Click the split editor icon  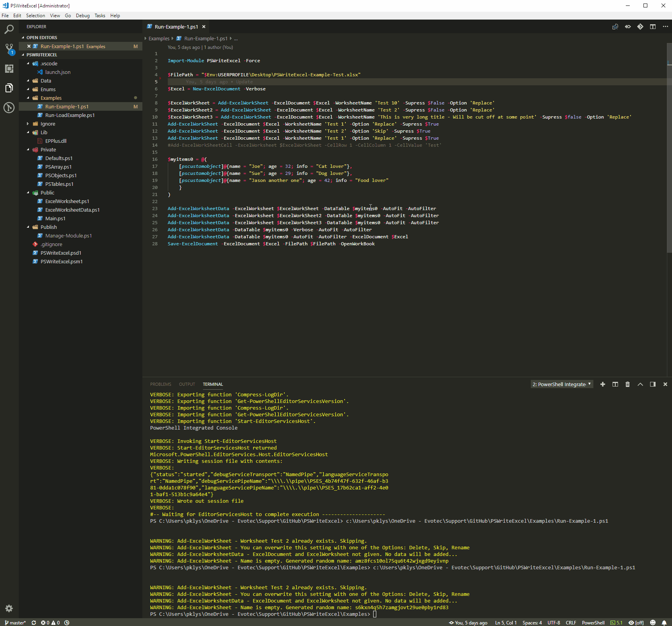coord(653,27)
